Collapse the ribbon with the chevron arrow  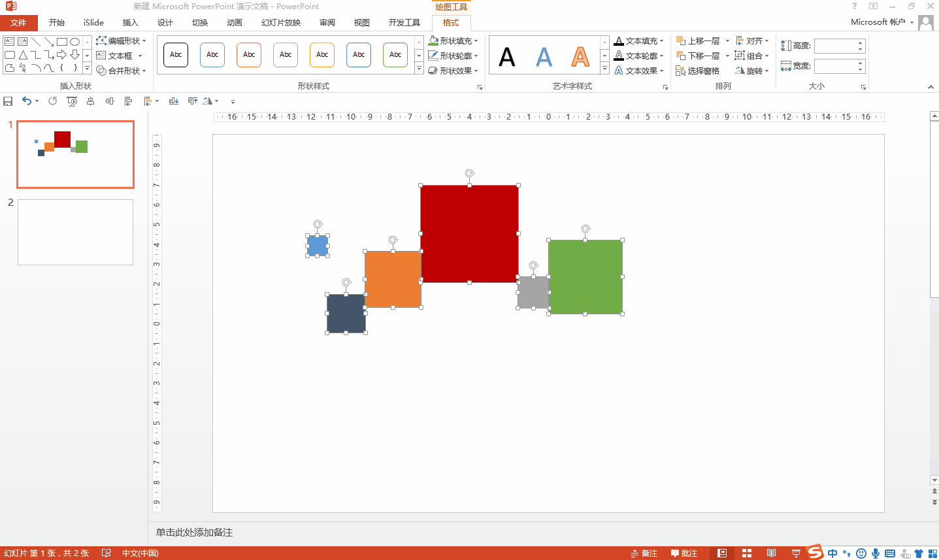(x=931, y=87)
